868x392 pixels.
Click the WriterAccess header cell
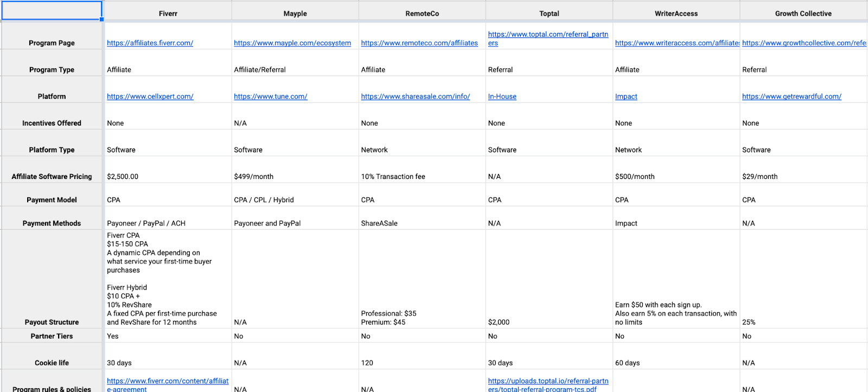pyautogui.click(x=676, y=14)
